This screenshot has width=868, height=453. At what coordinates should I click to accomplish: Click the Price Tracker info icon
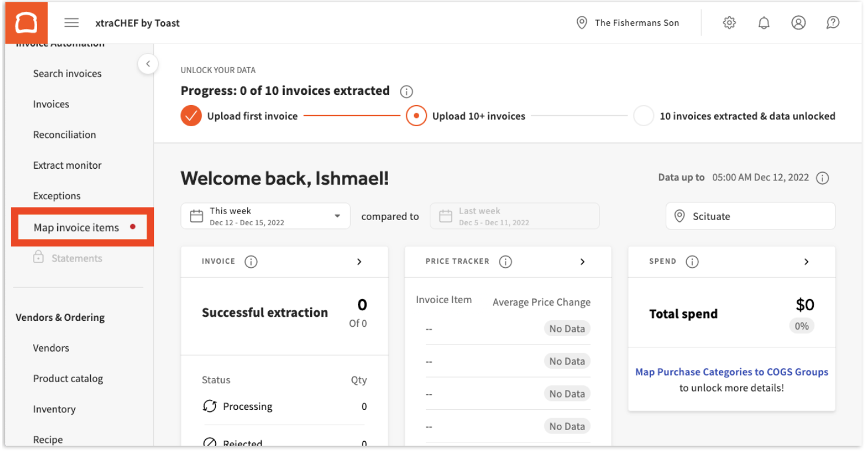click(505, 261)
